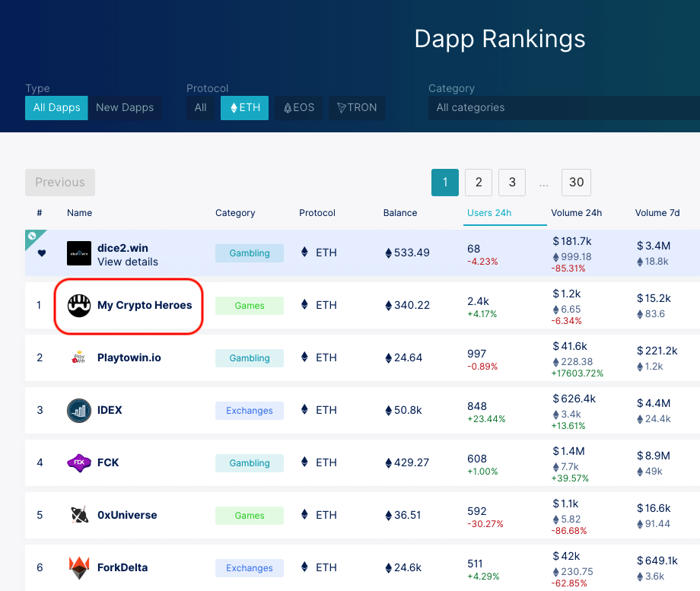This screenshot has height=591, width=700.
Task: Open Playtowin.io dapp page
Action: 129,357
